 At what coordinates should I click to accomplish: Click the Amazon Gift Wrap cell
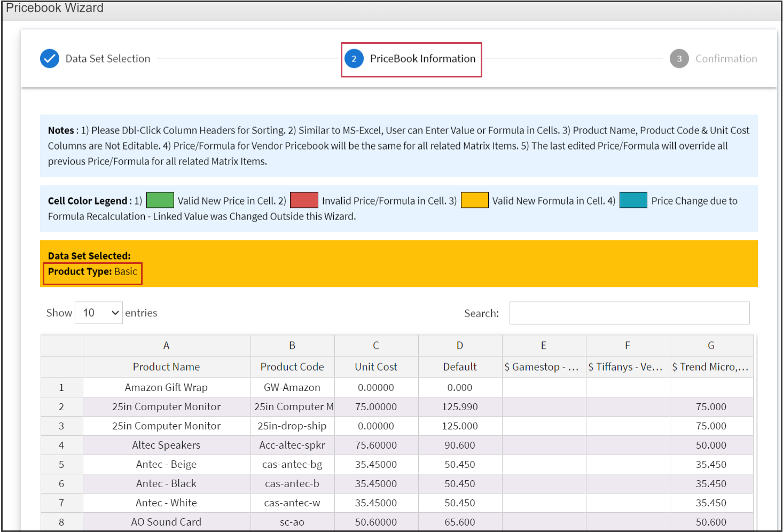pyautogui.click(x=167, y=388)
